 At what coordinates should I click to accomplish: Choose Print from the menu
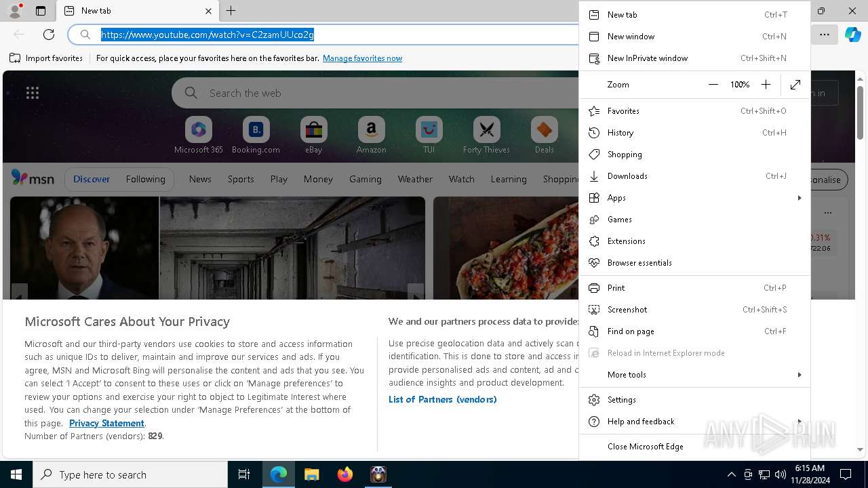[x=694, y=288]
